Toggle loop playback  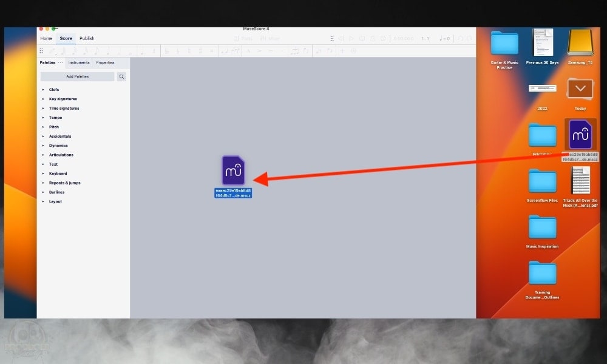pyautogui.click(x=362, y=39)
